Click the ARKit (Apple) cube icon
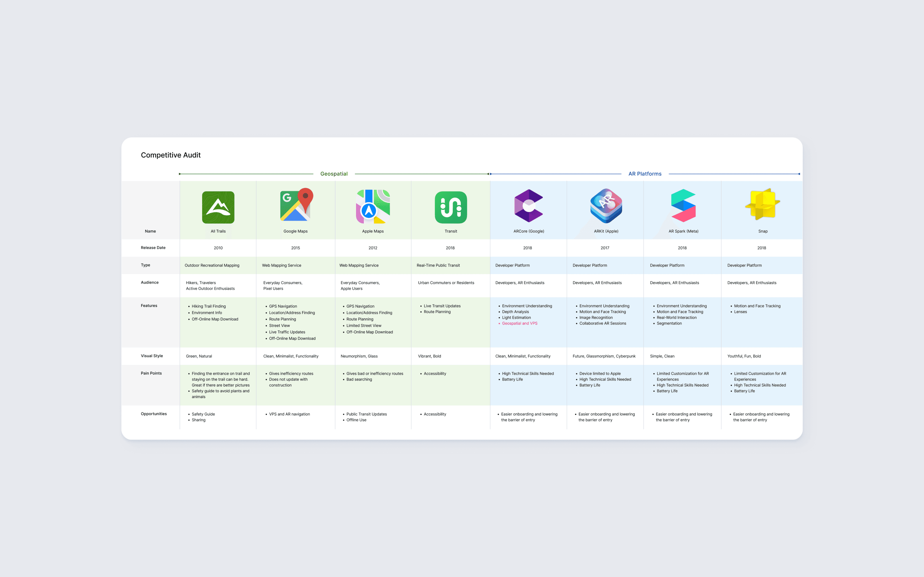The image size is (924, 577). pos(606,206)
